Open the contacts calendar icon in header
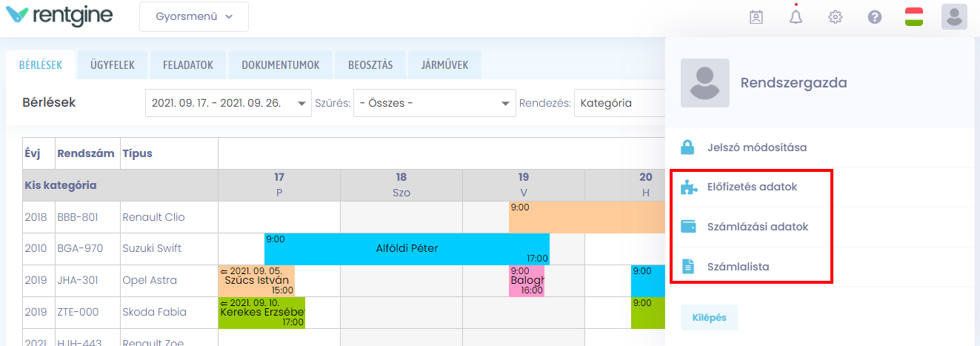This screenshot has height=346, width=980. pos(756,17)
